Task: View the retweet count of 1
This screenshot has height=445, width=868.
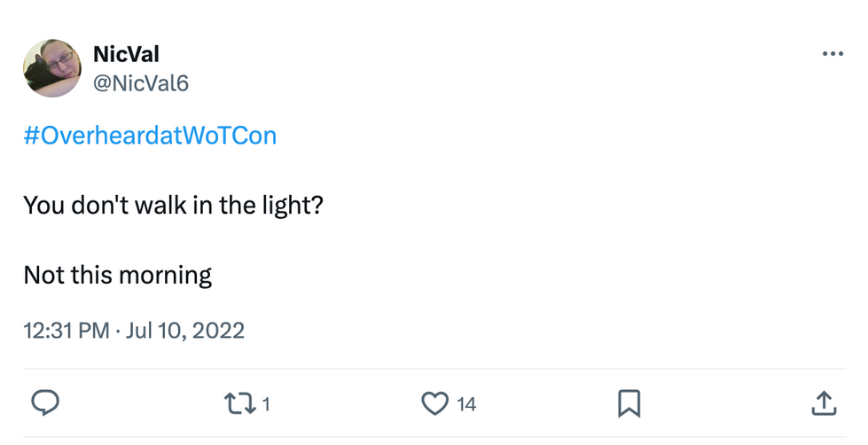Action: point(266,405)
